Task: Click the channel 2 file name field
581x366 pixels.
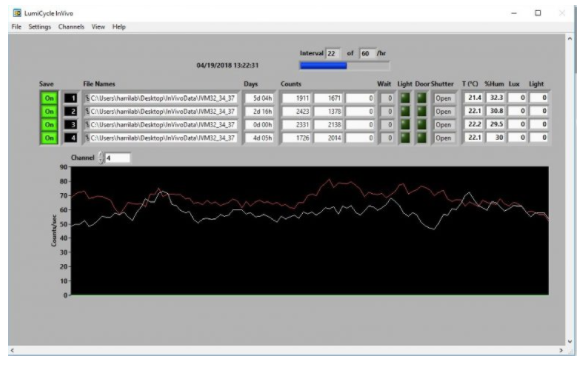Action: 161,112
